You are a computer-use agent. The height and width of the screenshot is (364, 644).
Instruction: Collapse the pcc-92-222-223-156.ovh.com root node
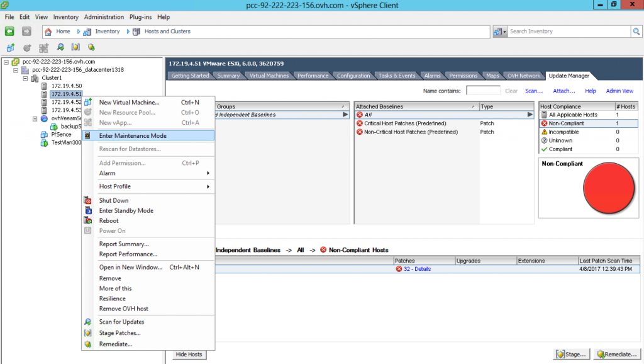[6, 62]
